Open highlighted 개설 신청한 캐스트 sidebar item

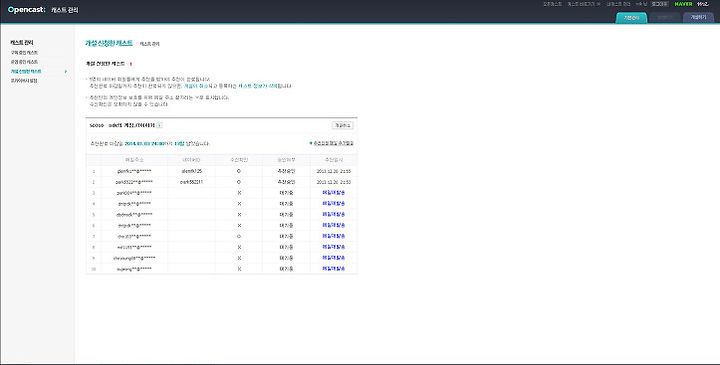[x=26, y=72]
